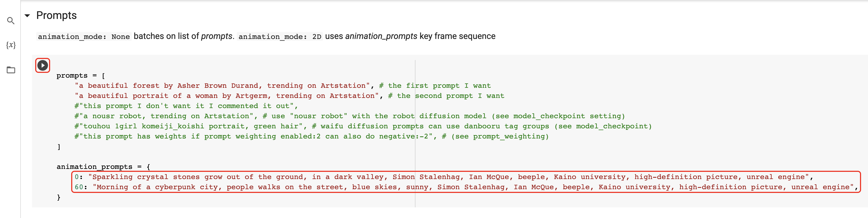Run the prompts code cell
868x218 pixels.
(42, 65)
